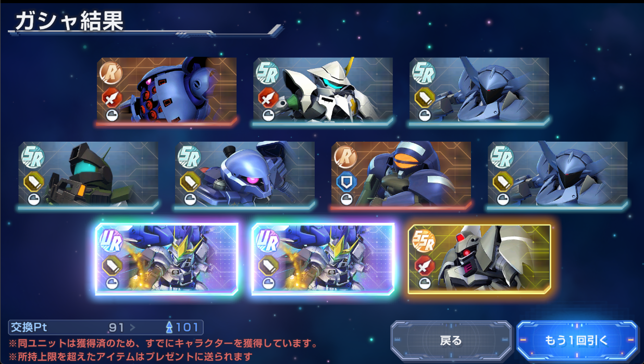Click the 戻る back button

pos(451,341)
